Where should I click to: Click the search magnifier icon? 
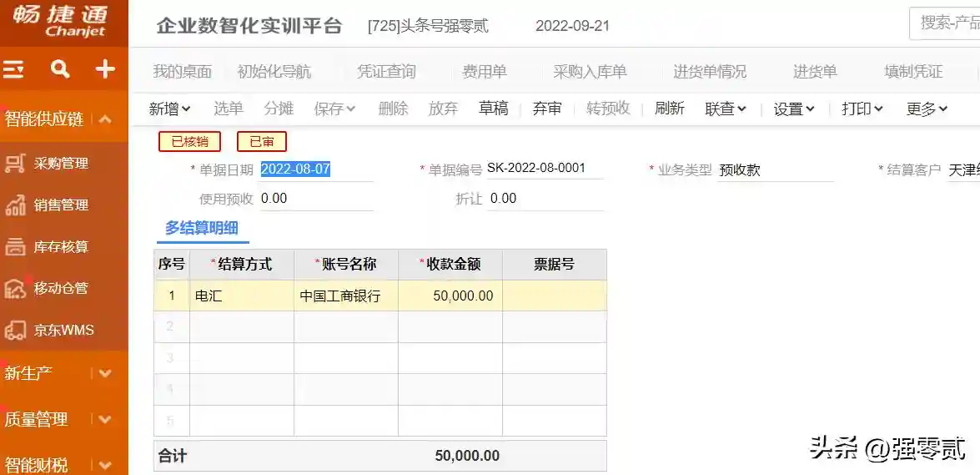[x=59, y=69]
